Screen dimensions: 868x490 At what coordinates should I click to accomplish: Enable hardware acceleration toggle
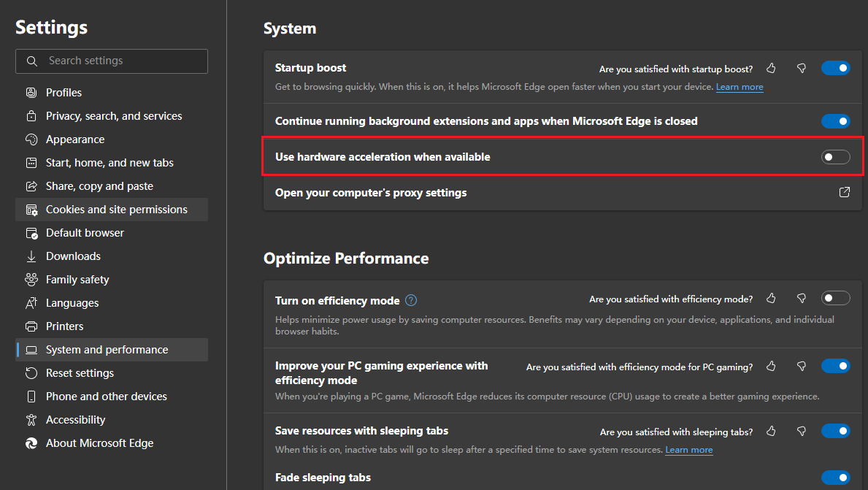pyautogui.click(x=836, y=157)
